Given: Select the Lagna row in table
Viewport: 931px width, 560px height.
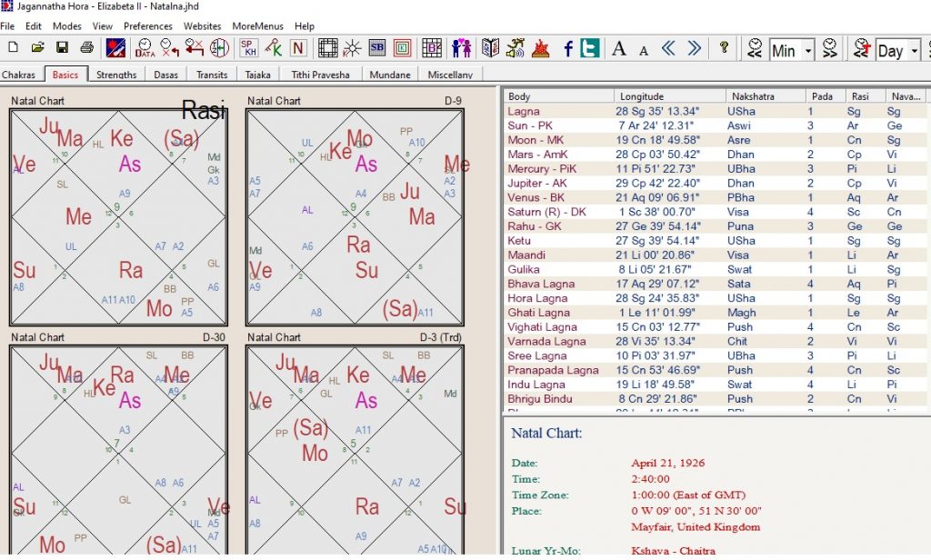Looking at the screenshot, I should click(715, 111).
